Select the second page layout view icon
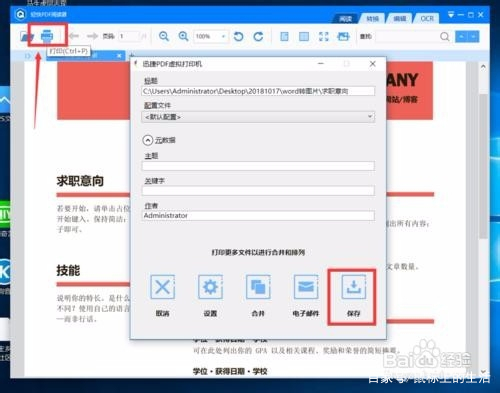Screen dimensions: 500x393 point(304,36)
